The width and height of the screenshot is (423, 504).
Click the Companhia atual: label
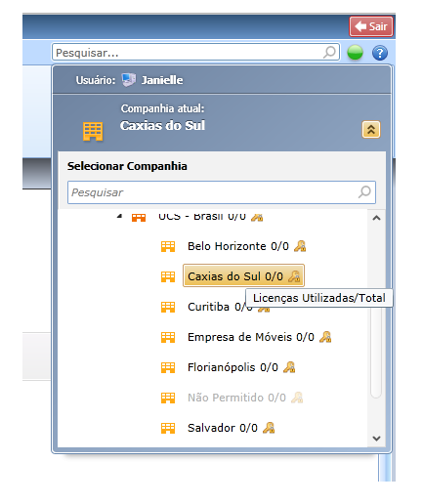(162, 108)
